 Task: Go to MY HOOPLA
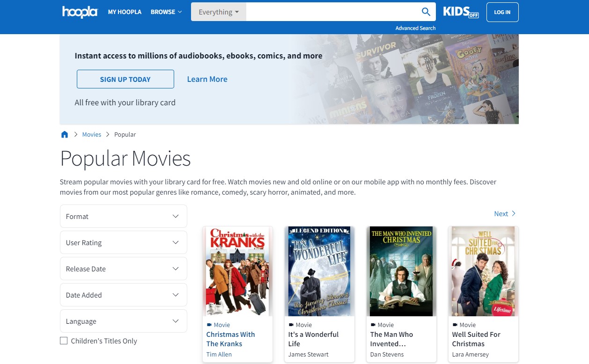tap(125, 12)
